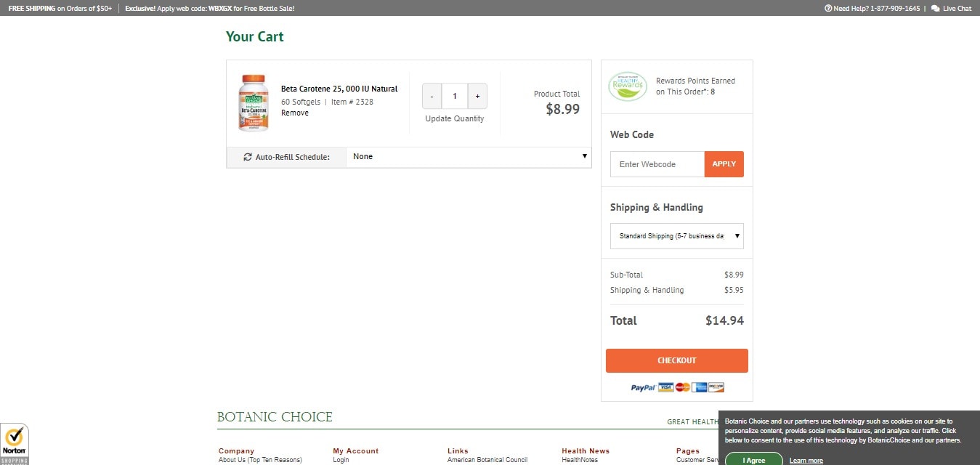Screen dimensions: 980x465
Task: Click the Rewards Points Earned text
Action: pyautogui.click(x=695, y=86)
